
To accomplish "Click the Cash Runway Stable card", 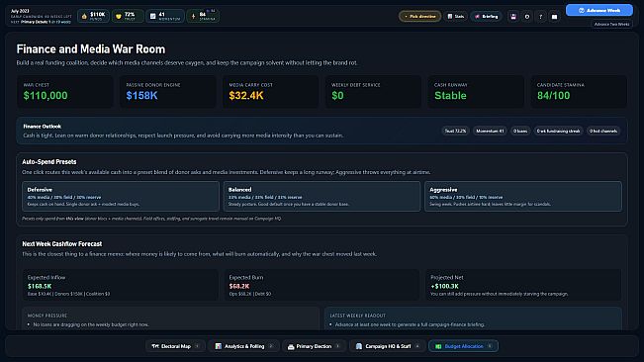I will pos(476,92).
